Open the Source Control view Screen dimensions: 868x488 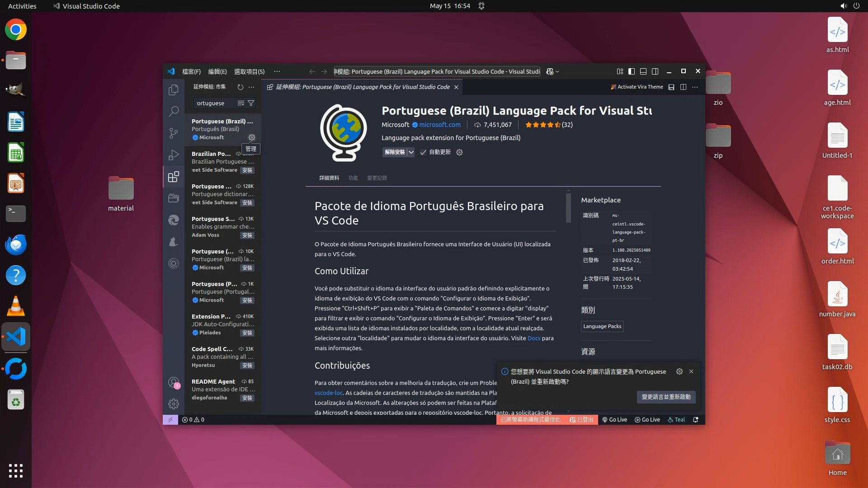pyautogui.click(x=174, y=133)
